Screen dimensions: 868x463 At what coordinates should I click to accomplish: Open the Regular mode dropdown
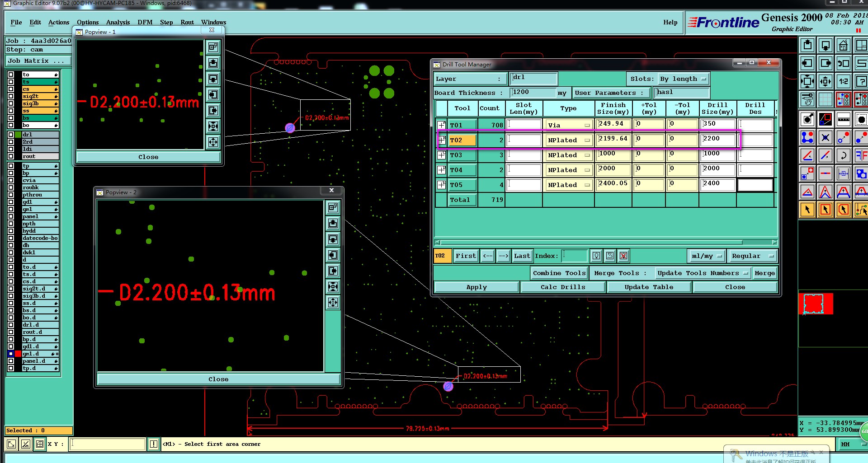[x=752, y=256]
